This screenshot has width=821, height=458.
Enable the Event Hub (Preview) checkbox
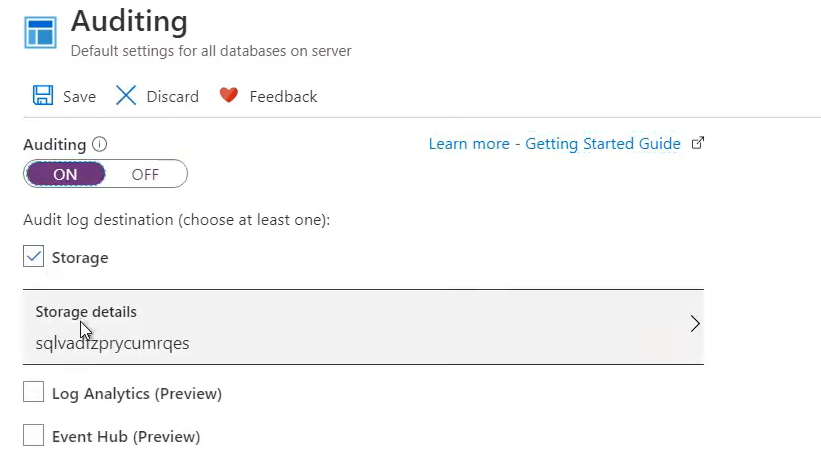point(34,436)
